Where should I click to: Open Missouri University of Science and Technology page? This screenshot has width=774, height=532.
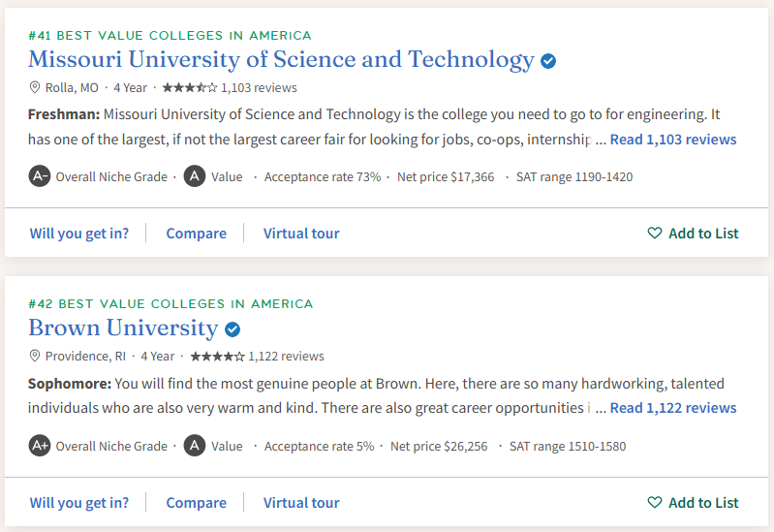(x=281, y=60)
